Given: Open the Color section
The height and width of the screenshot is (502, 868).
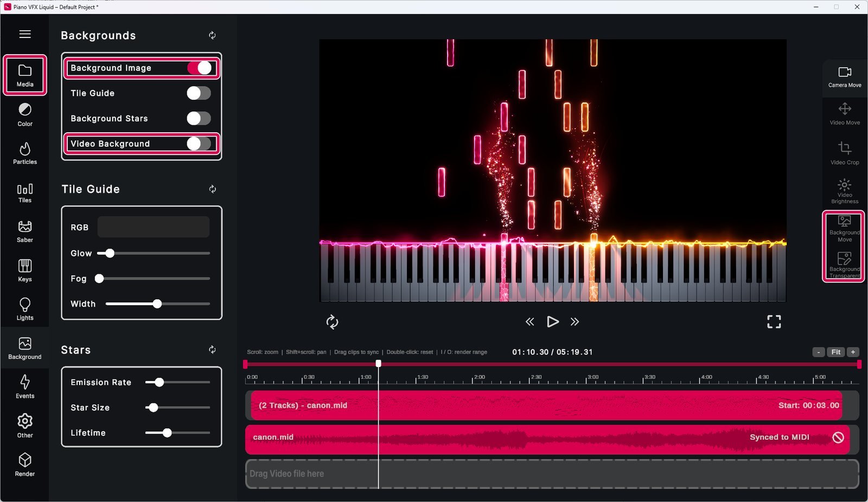Looking at the screenshot, I should [x=25, y=115].
